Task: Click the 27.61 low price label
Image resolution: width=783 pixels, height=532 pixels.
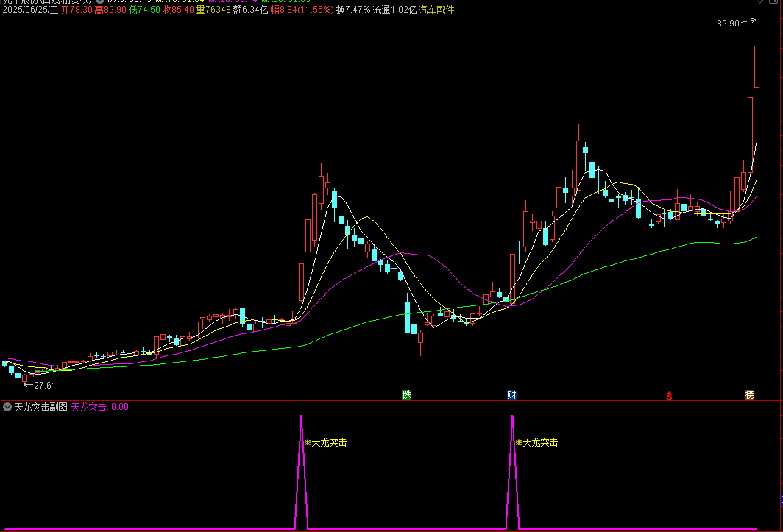Action: pyautogui.click(x=45, y=385)
